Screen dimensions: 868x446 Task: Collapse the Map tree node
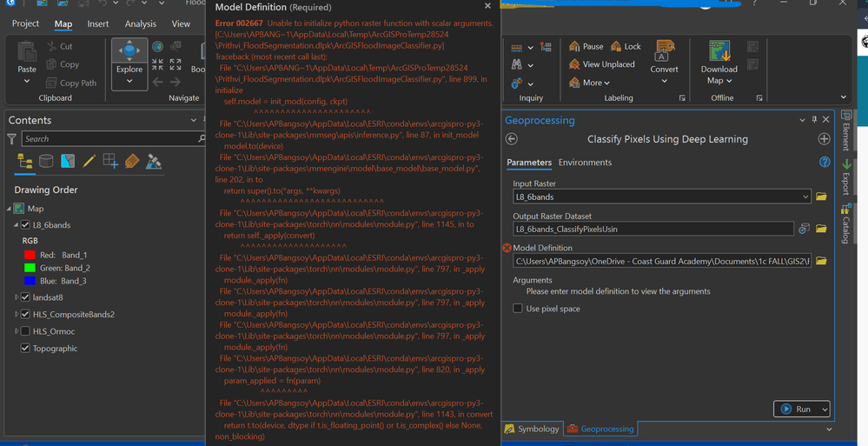[9, 209]
